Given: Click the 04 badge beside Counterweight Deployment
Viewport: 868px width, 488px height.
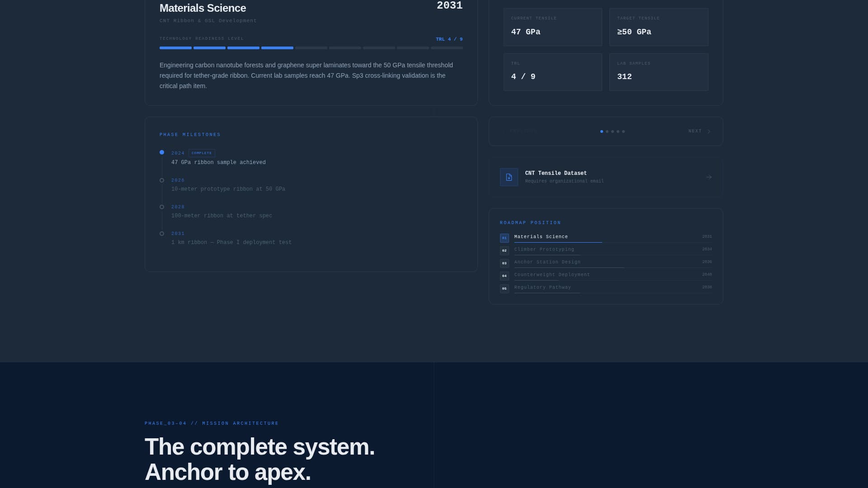Looking at the screenshot, I should click(504, 276).
